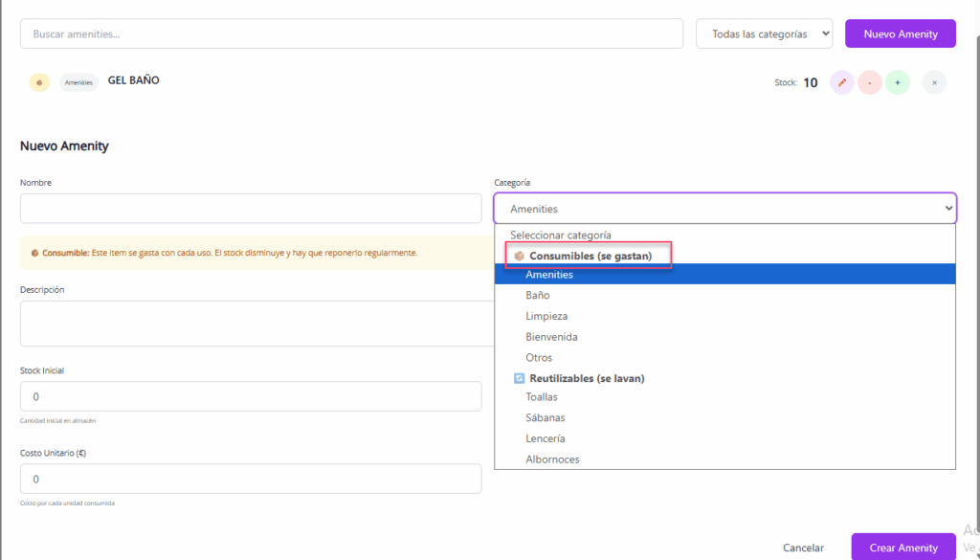Image resolution: width=980 pixels, height=560 pixels.
Task: Choose Albornoces from the dropdown list
Action: click(x=552, y=459)
